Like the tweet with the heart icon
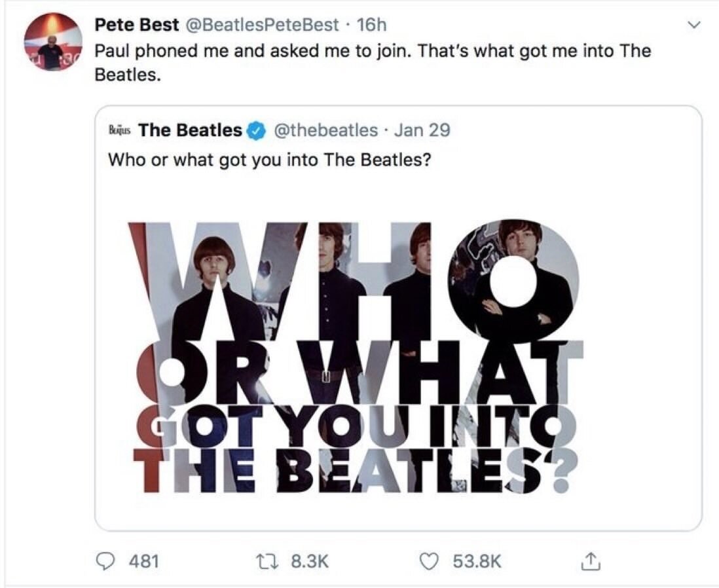Image resolution: width=719 pixels, height=588 pixels. point(428,561)
